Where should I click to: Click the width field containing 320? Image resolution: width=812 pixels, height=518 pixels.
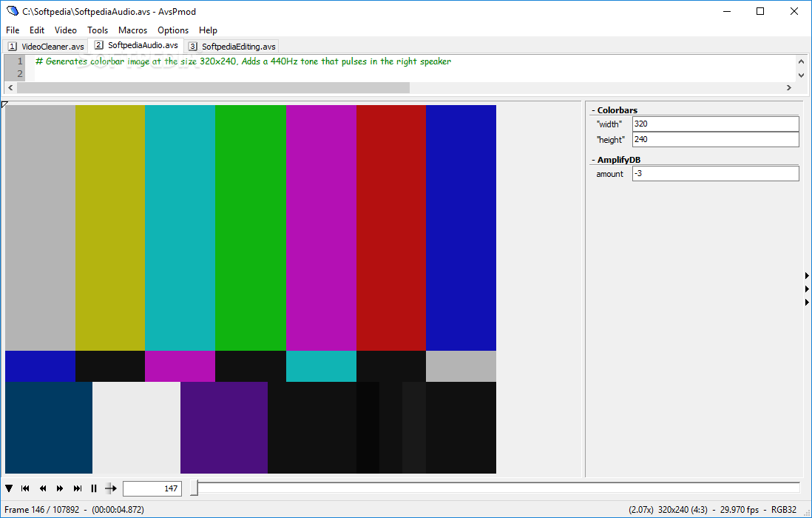(x=716, y=124)
